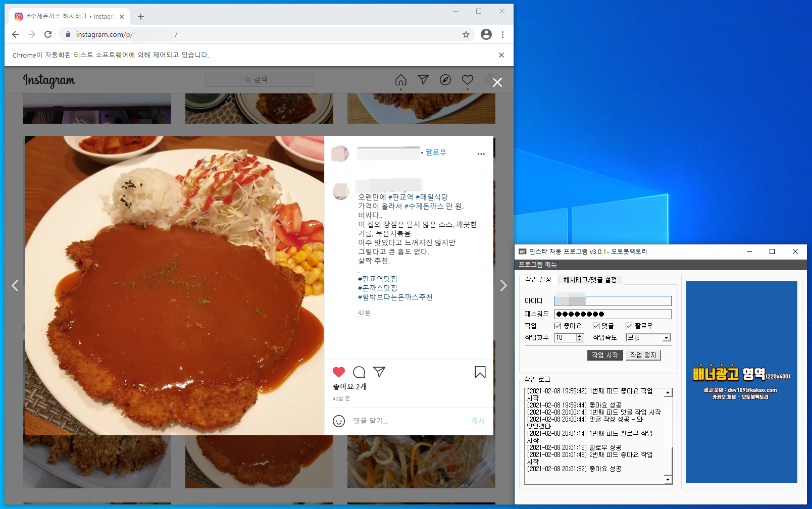
Task: Open Instagram direct messages icon
Action: click(x=423, y=80)
